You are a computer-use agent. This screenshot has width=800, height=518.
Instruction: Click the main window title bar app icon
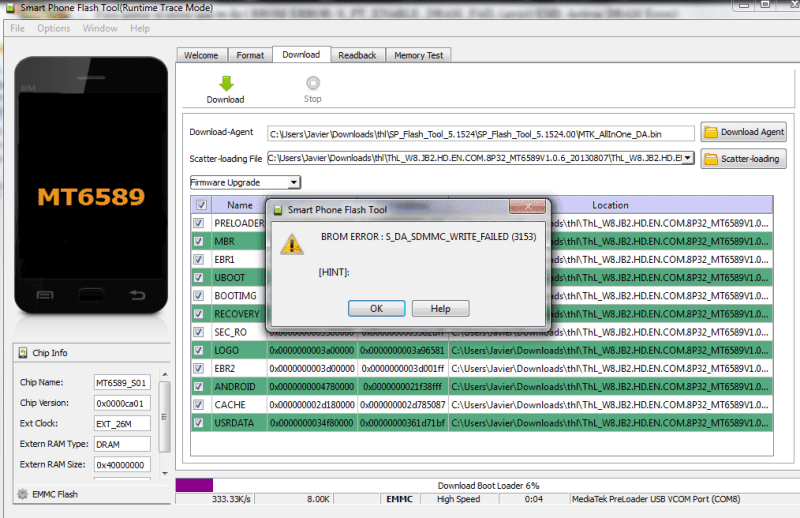coord(10,8)
